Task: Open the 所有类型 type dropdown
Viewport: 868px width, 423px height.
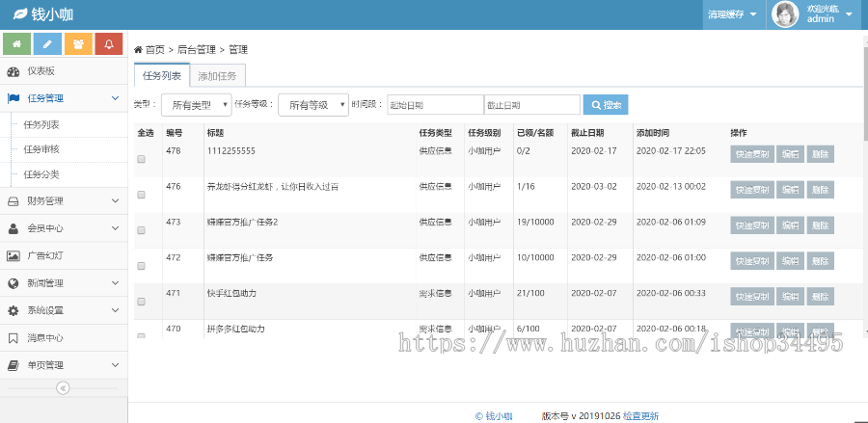Action: click(197, 104)
